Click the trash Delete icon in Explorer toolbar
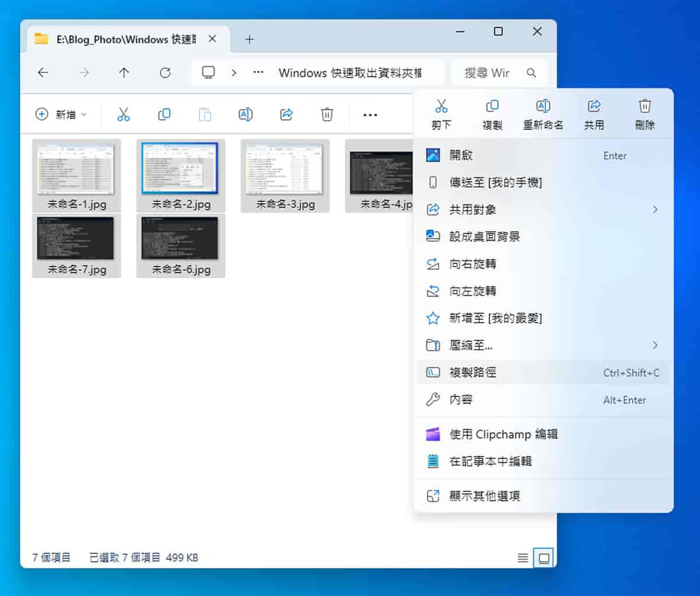 click(x=327, y=114)
